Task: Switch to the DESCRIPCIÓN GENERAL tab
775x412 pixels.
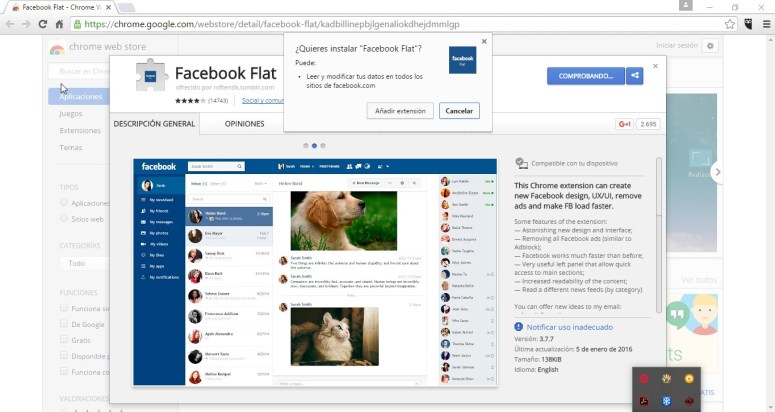Action: point(154,124)
